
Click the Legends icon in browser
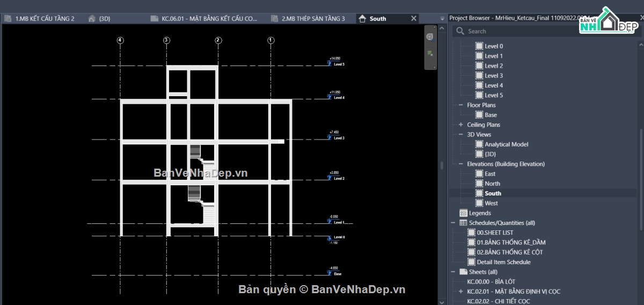click(464, 213)
